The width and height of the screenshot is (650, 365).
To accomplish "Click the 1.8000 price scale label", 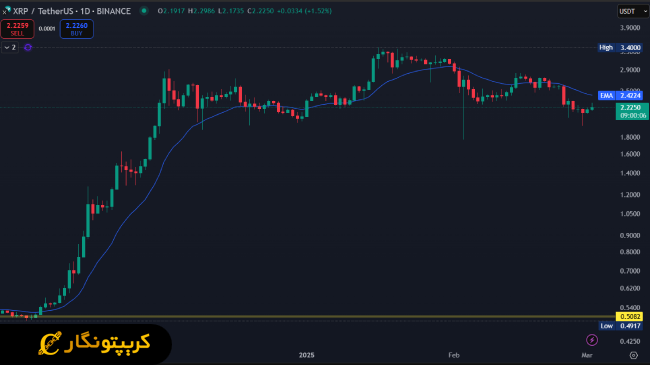I will coord(630,137).
